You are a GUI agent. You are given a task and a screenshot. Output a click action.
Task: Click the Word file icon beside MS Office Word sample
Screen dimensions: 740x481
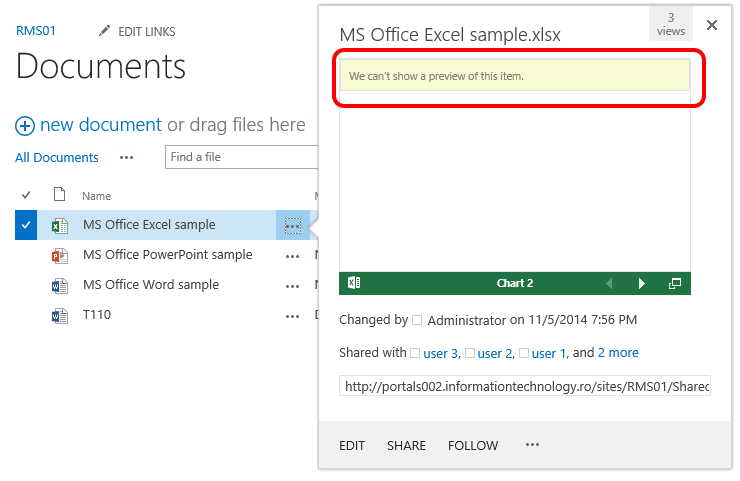[59, 286]
